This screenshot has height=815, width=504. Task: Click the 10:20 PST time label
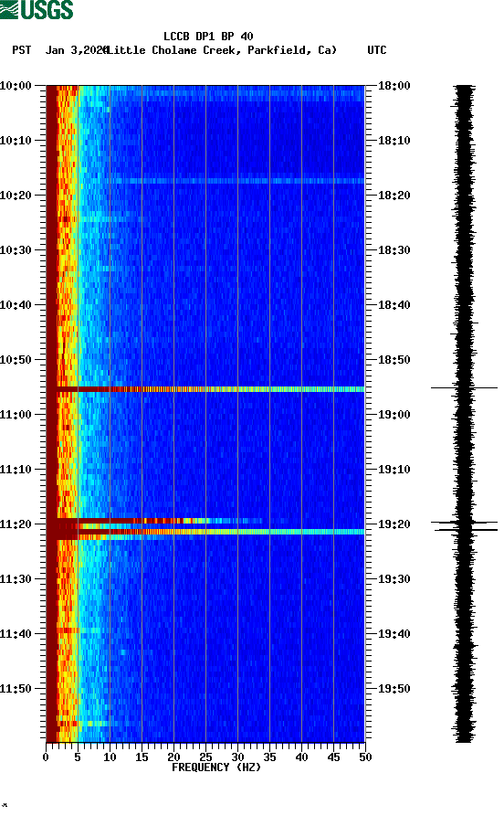click(x=16, y=196)
